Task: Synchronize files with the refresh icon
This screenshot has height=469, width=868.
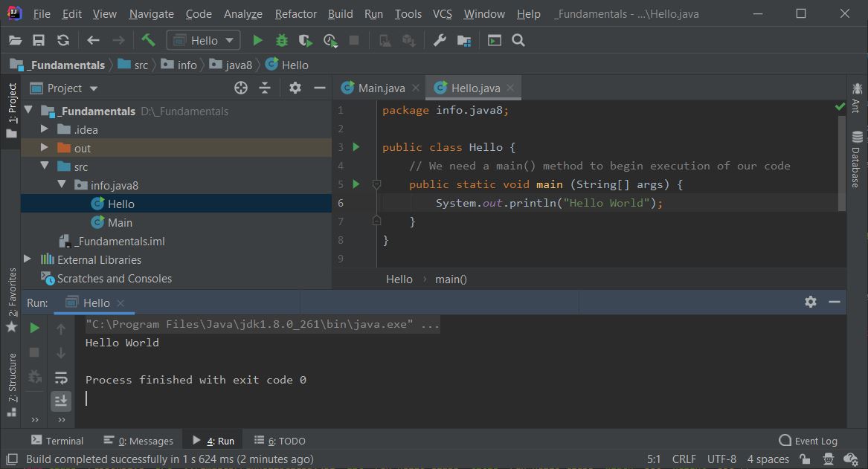Action: [x=63, y=40]
